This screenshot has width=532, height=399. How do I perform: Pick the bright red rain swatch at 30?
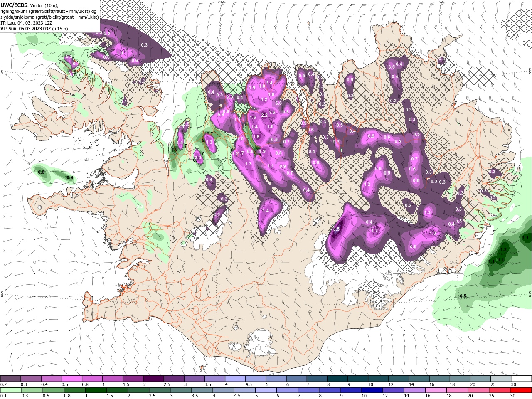tap(520, 390)
